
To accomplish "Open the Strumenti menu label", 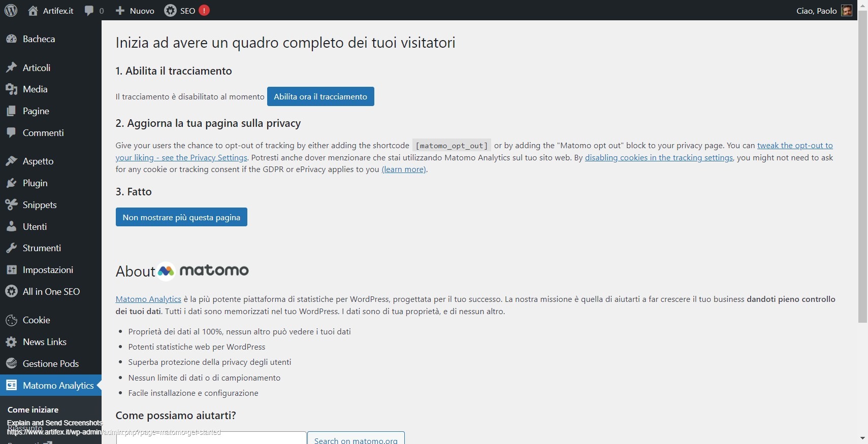I will 42,248.
